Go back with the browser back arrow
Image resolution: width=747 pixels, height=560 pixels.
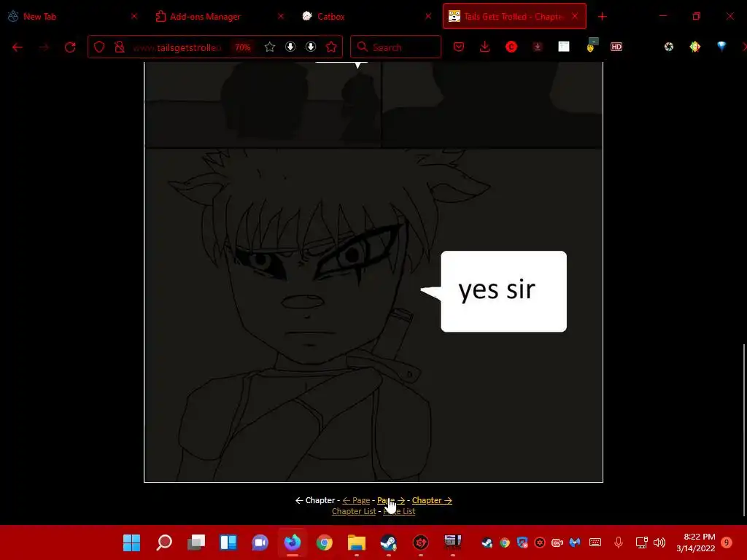tap(18, 47)
